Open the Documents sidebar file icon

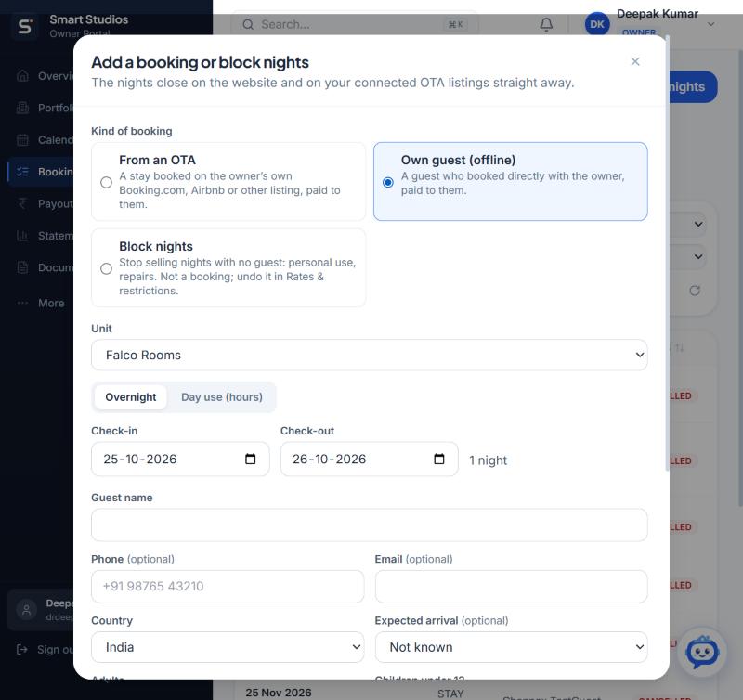[x=22, y=267]
